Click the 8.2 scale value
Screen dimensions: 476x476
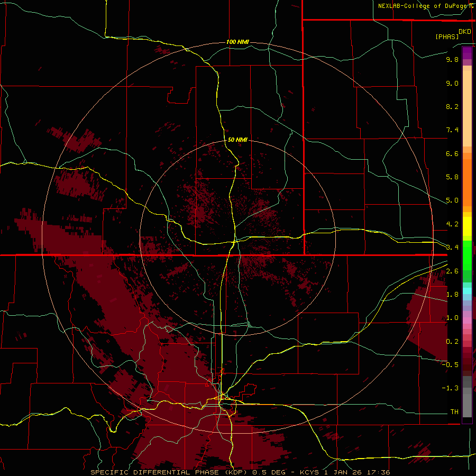point(452,106)
